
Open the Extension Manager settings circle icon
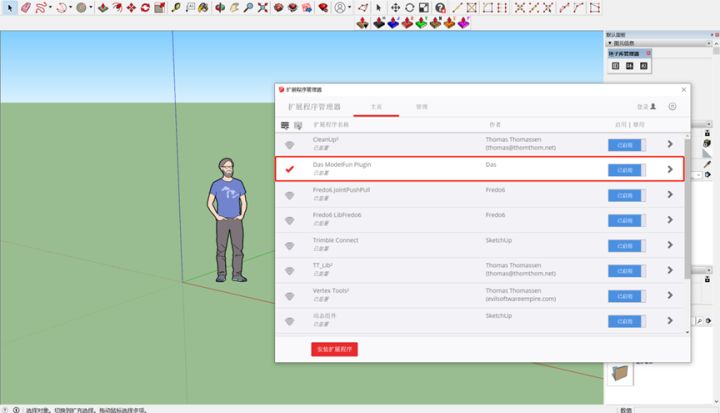tap(672, 107)
